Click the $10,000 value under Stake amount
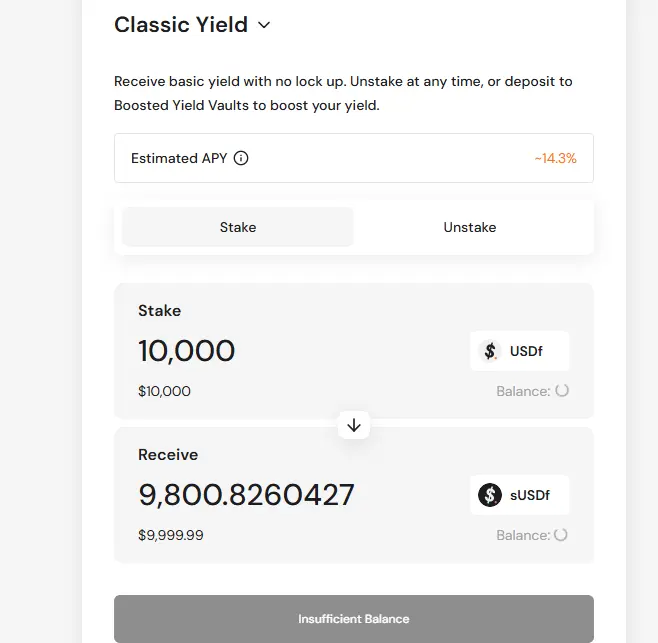The width and height of the screenshot is (658, 643). [164, 391]
